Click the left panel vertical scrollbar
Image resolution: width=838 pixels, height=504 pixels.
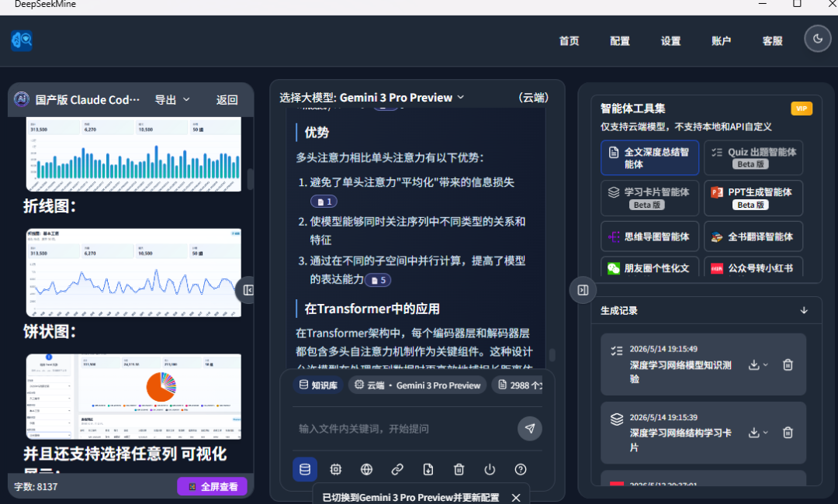[x=250, y=179]
